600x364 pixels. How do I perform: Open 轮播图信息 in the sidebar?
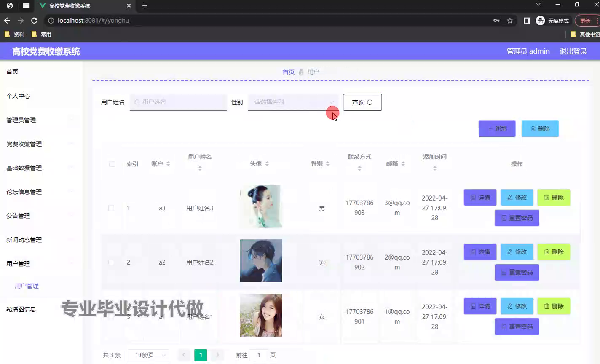41,309
